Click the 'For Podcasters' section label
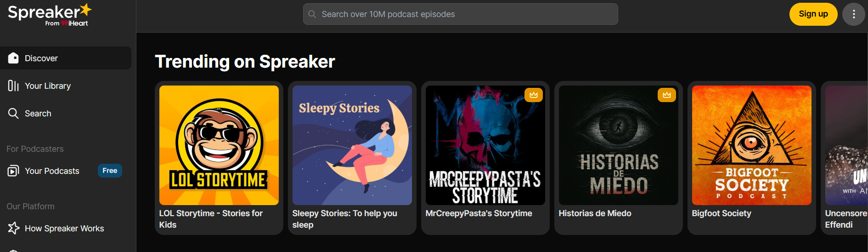The width and height of the screenshot is (868, 252). click(x=35, y=149)
